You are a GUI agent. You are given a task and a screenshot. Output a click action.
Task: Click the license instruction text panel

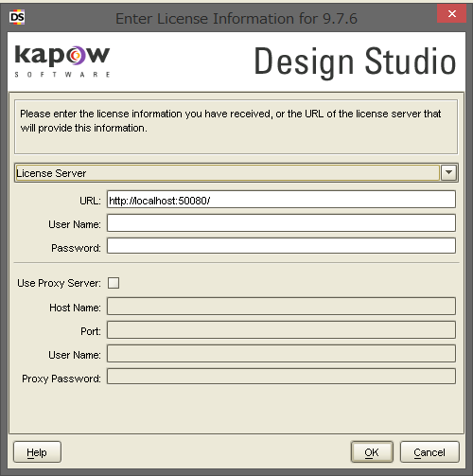236,127
